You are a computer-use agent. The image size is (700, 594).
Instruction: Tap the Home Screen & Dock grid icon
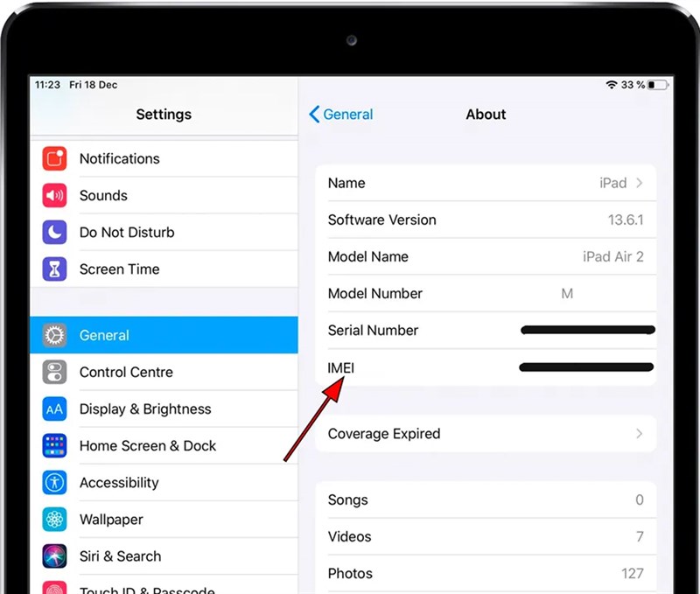[x=54, y=446]
